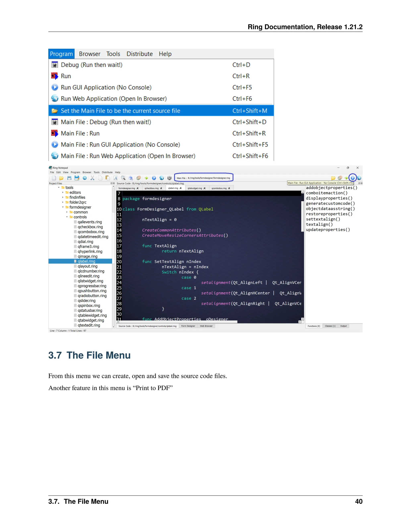The height and width of the screenshot is (532, 411).
Task: Collapse the formdesigner folder in tree
Action: (63, 207)
